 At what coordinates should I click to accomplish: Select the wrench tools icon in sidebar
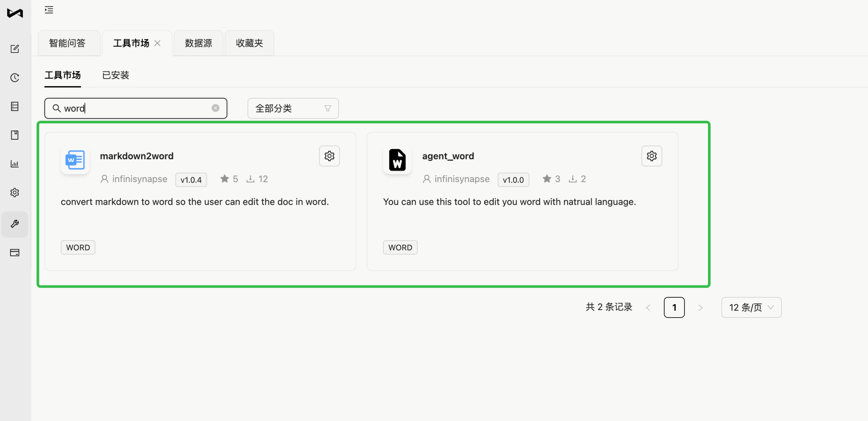coord(15,224)
